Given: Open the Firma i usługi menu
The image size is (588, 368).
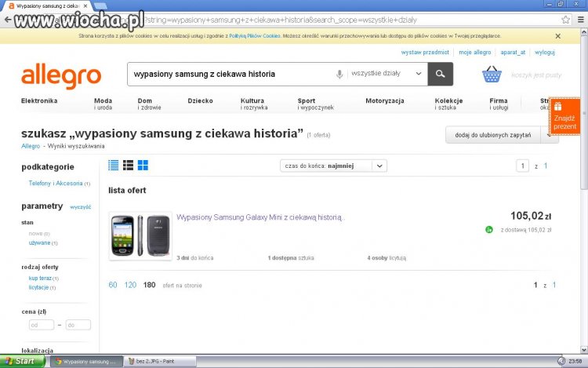Looking at the screenshot, I should 499,104.
